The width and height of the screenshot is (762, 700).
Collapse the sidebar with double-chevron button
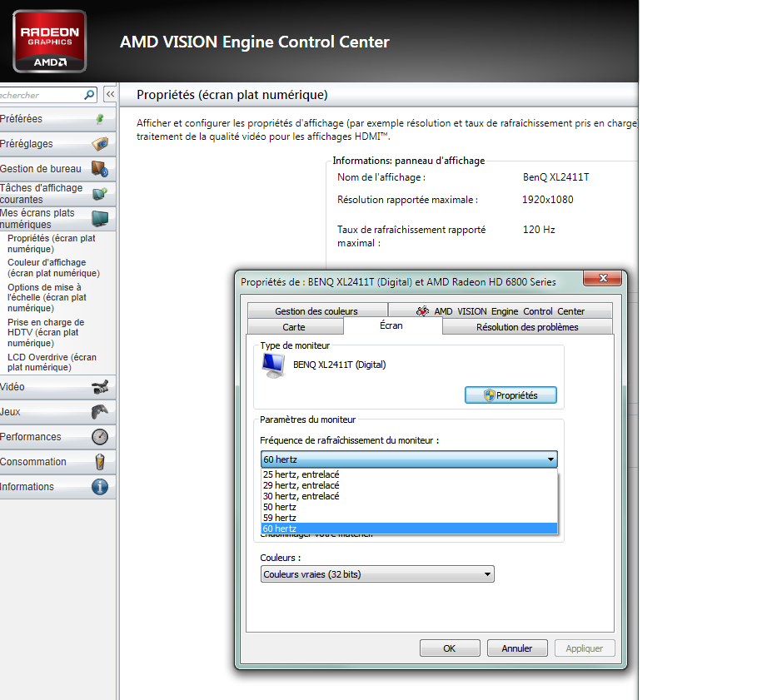coord(109,95)
